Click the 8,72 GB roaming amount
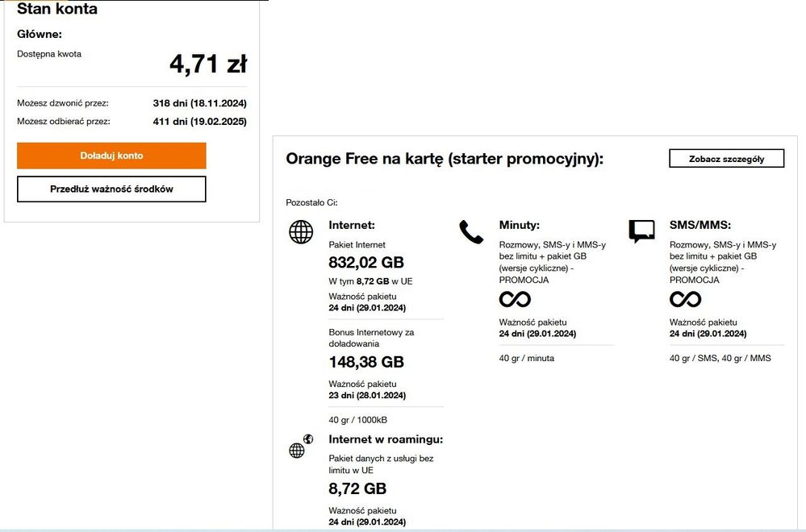 (357, 488)
